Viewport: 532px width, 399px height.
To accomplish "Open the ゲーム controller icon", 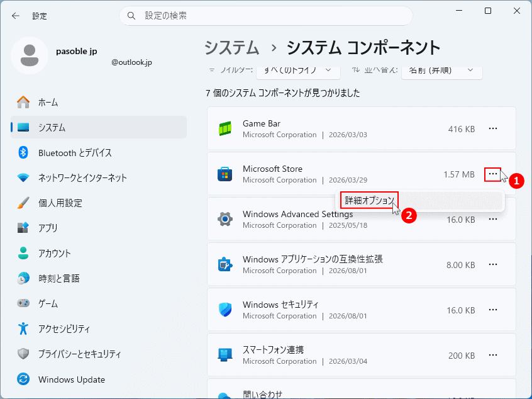I will click(x=23, y=303).
